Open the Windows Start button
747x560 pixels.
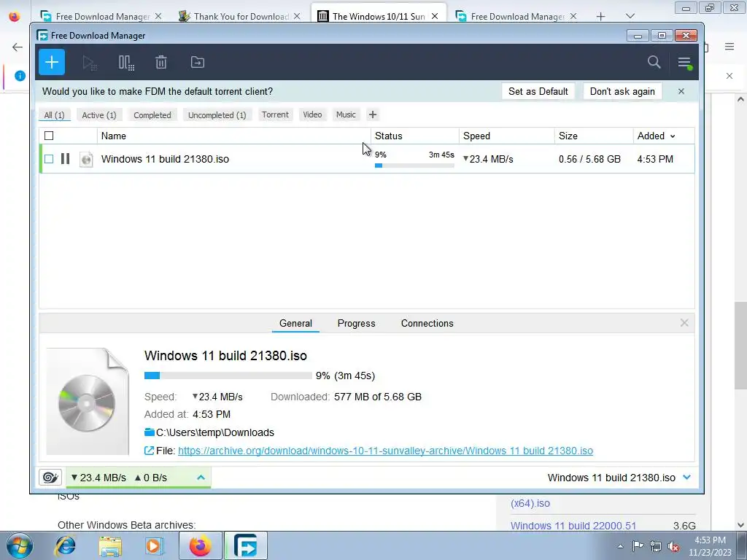point(19,545)
